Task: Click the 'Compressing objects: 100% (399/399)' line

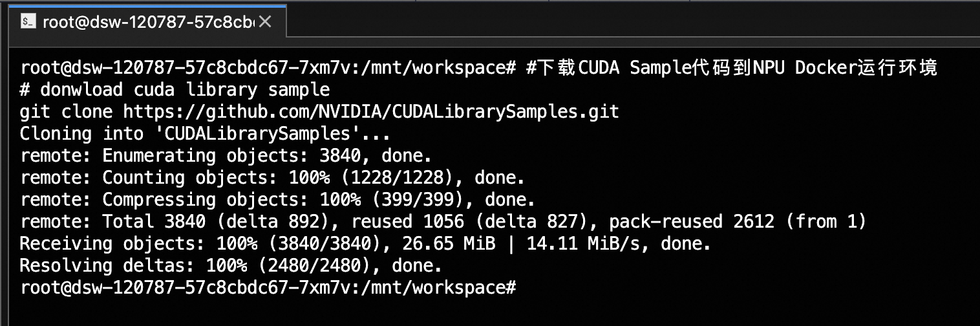Action: (x=277, y=200)
